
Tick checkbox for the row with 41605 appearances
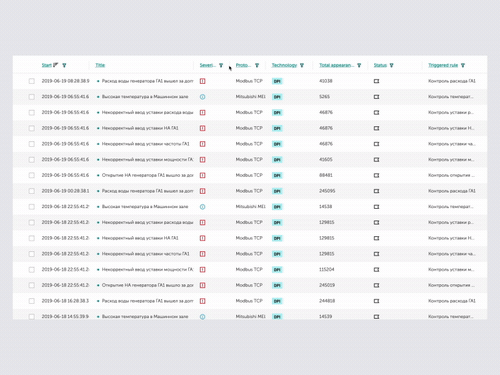[32, 160]
